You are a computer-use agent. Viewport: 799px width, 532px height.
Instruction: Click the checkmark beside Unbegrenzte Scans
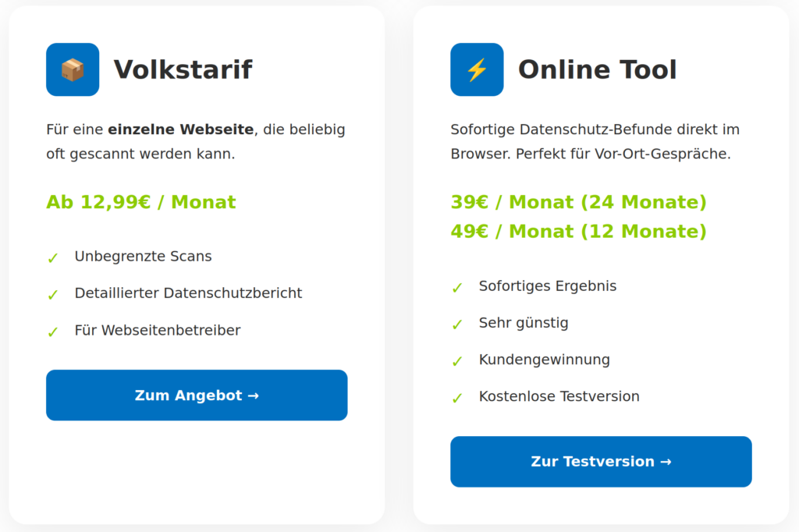[x=53, y=257]
